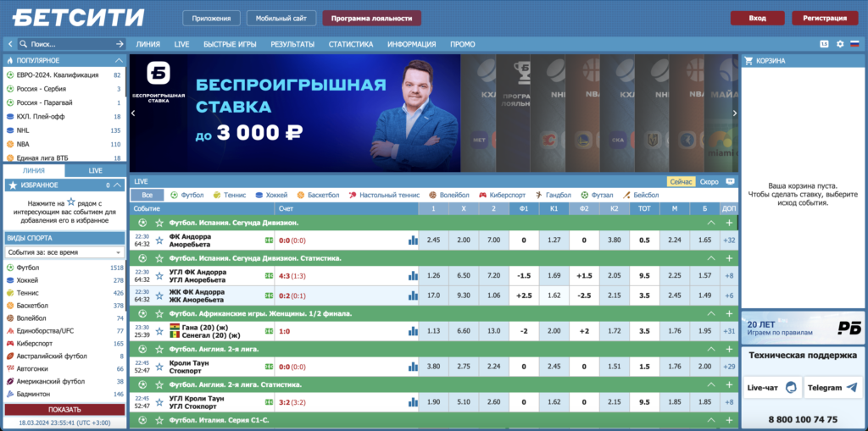Screen dimensions: 868x431
Task: Expand extra markets +29 for Кроли Таун
Action: tap(728, 367)
